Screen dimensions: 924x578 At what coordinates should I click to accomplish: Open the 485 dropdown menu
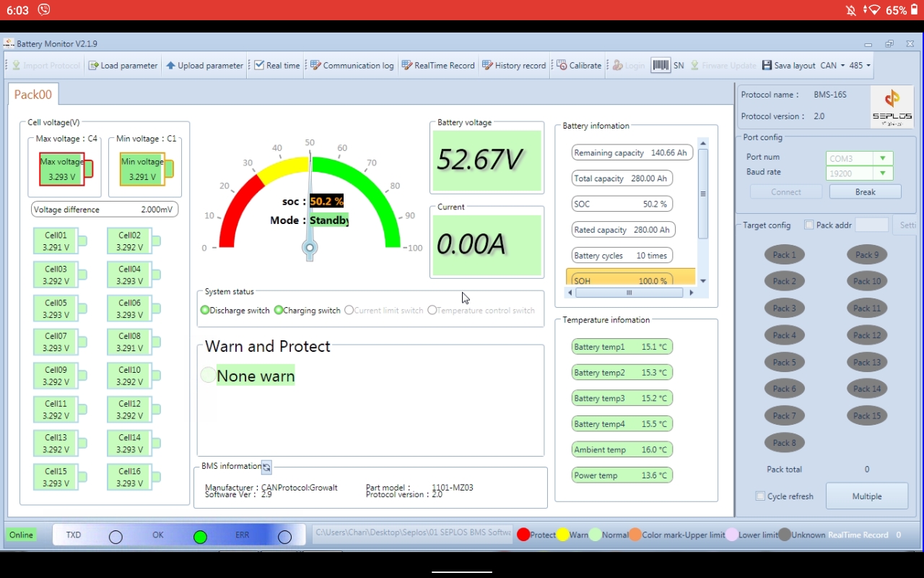click(859, 66)
